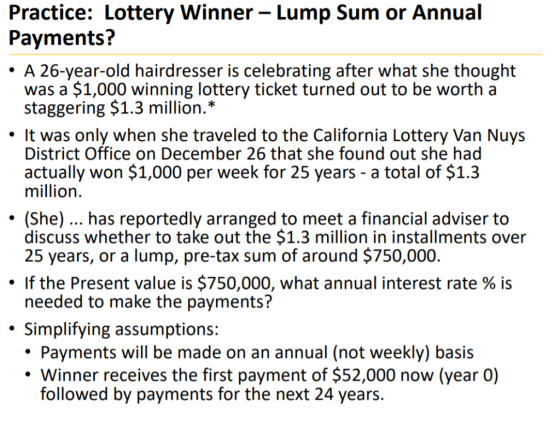Select the yellow divider line under the title

[275, 55]
